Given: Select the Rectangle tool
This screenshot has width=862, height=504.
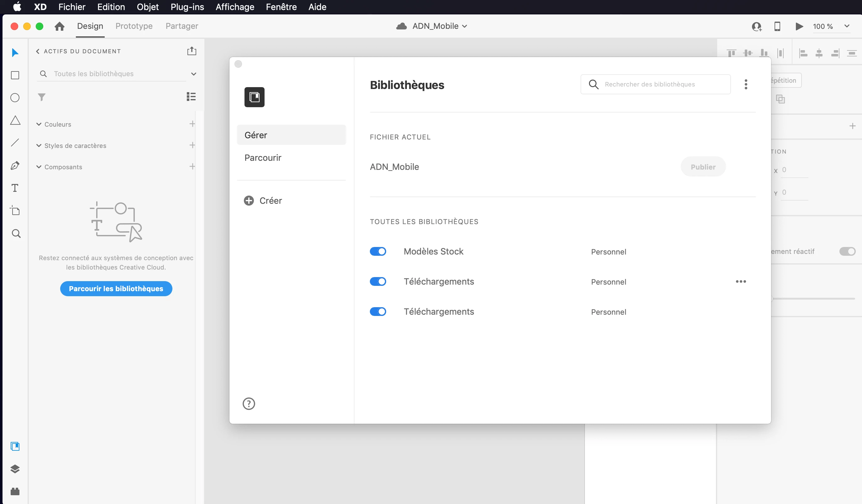Looking at the screenshot, I should 15,75.
